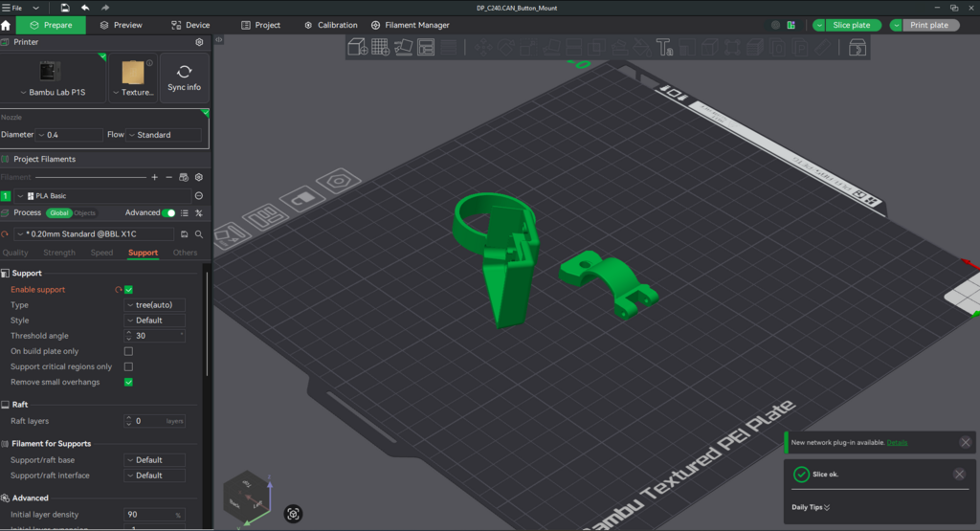Click the Undo arrow icon
Viewport: 980px width, 531px height.
85,8
